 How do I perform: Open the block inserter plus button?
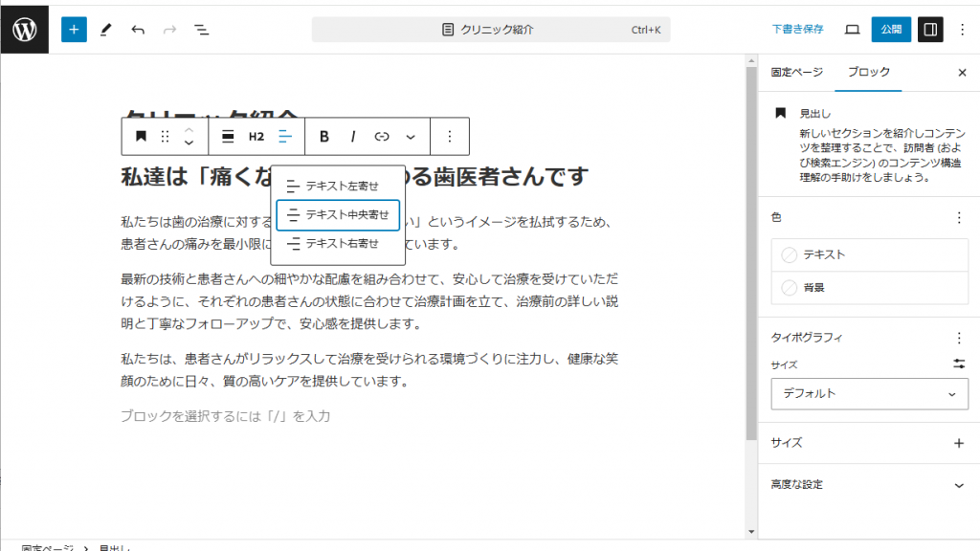74,30
